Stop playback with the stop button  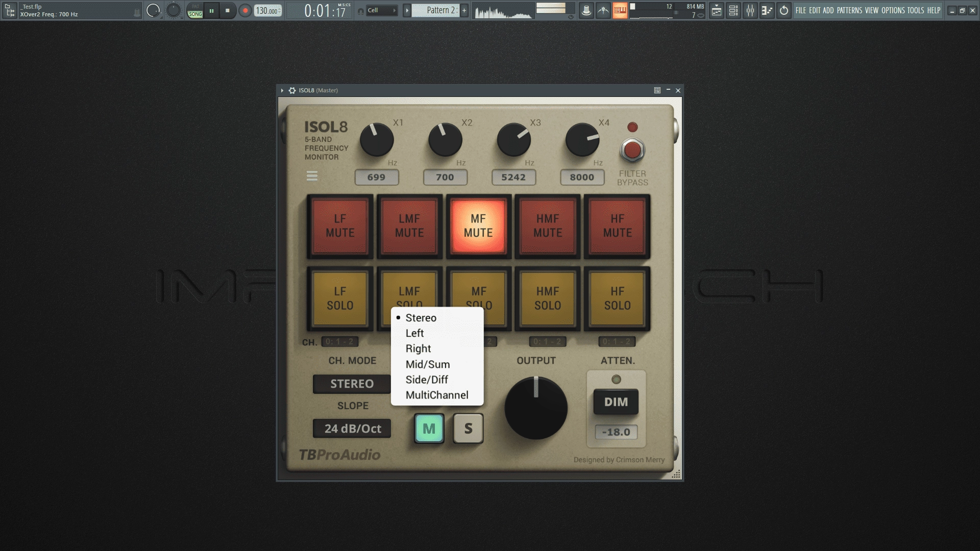tap(228, 10)
